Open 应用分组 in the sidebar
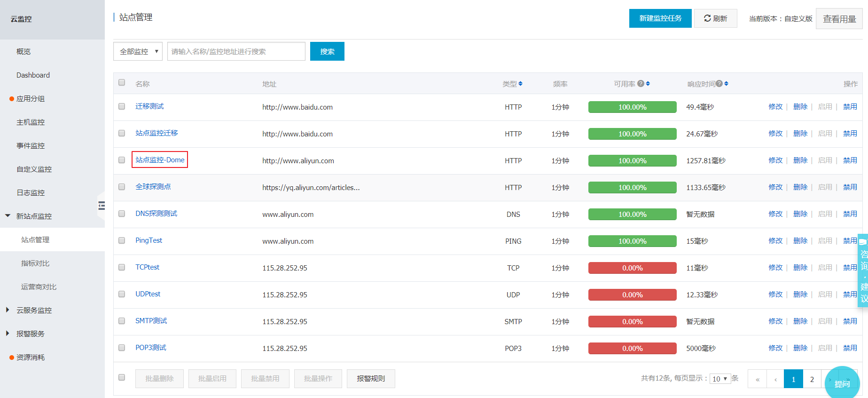The height and width of the screenshot is (398, 868). click(31, 98)
